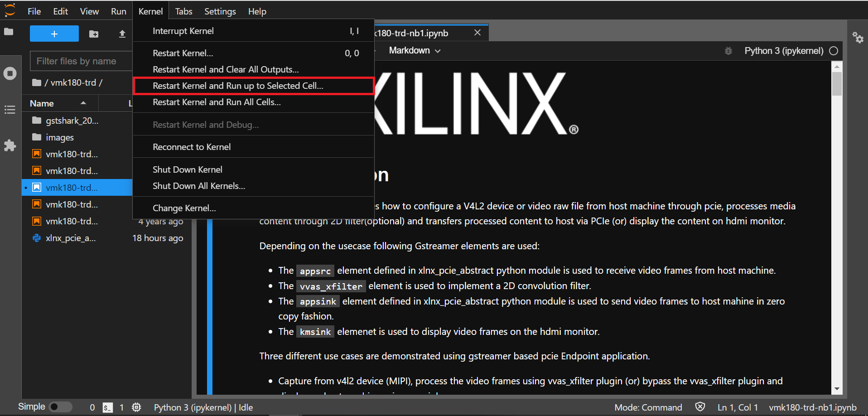Open the Tabs menu
Viewport: 868px width, 416px height.
pyautogui.click(x=183, y=11)
